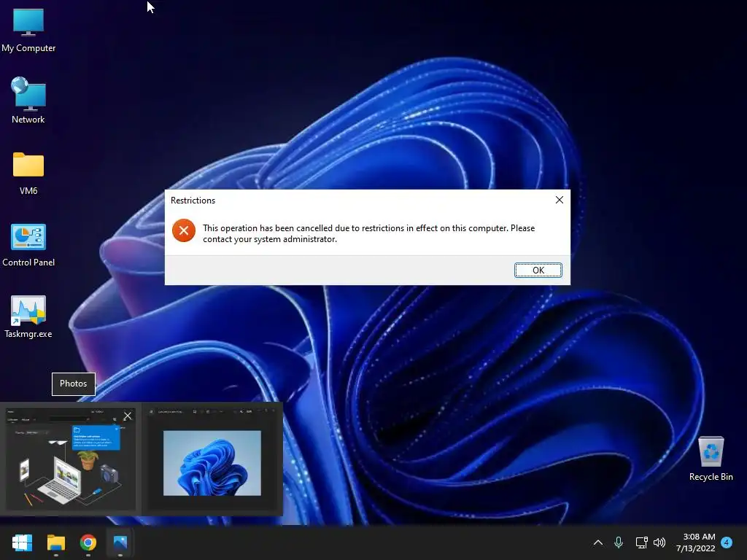The image size is (747, 560).
Task: Select the Recycle Bin icon
Action: [x=711, y=459]
